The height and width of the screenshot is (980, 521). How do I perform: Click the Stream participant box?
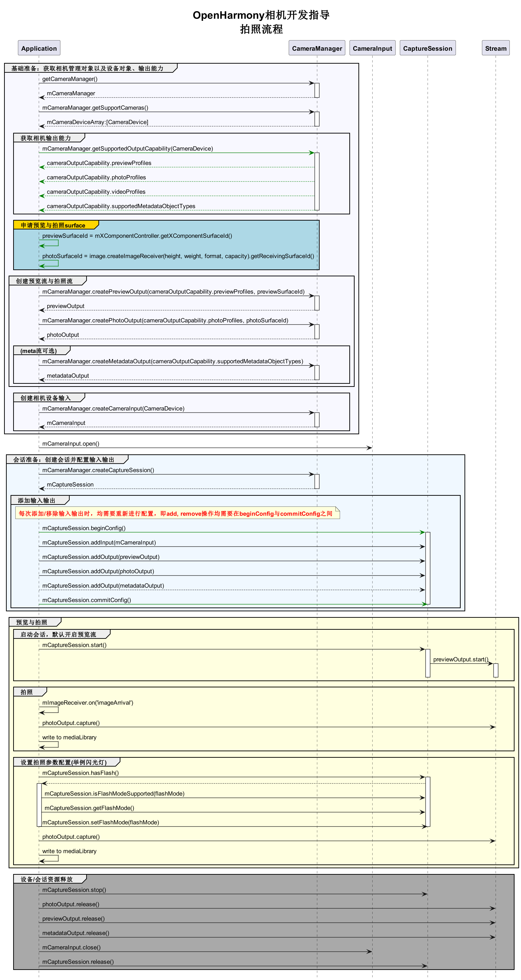click(495, 48)
